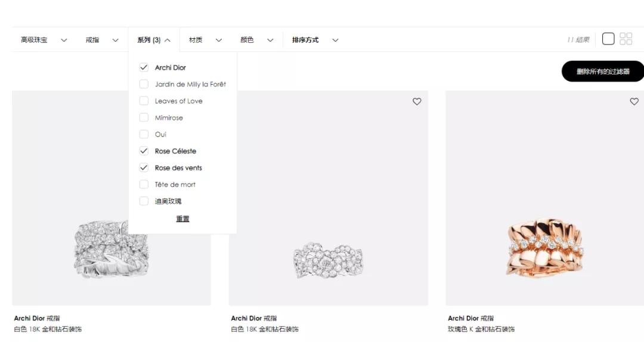
Task: Open the rose gold Archi Dior ring image
Action: [x=544, y=198]
